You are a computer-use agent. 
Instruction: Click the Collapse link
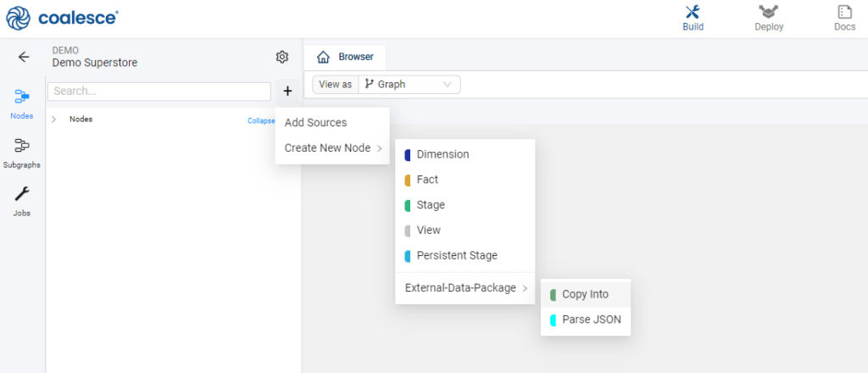click(x=261, y=120)
